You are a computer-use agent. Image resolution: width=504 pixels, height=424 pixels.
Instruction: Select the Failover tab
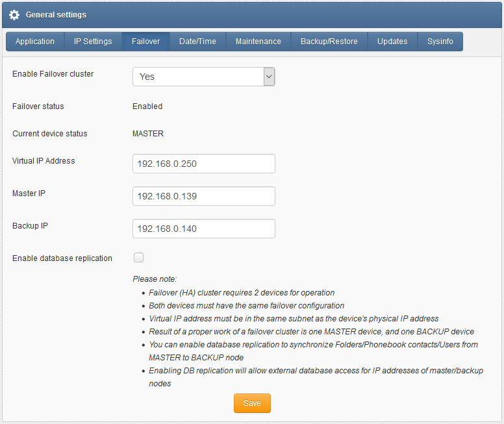tap(146, 42)
